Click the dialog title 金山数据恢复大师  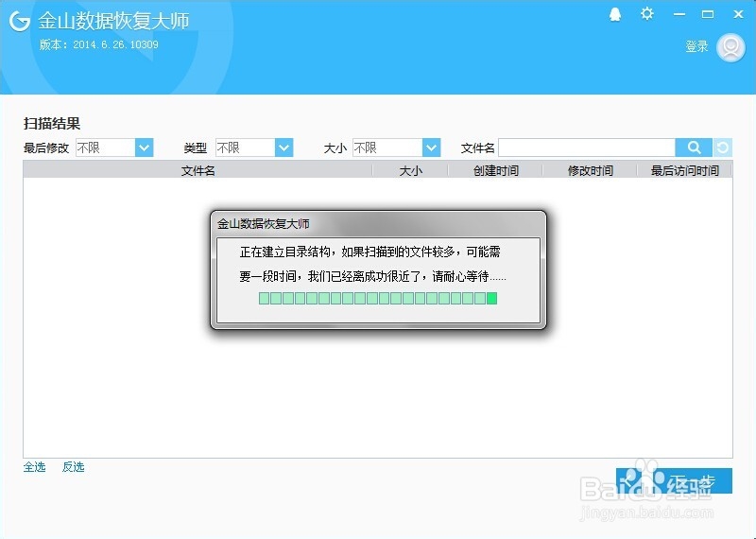(264, 223)
